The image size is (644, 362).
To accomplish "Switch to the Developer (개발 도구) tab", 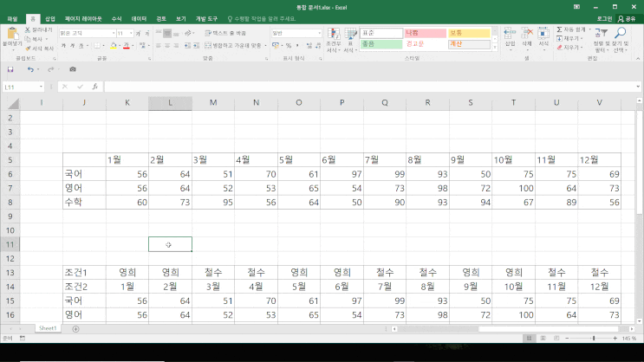I will tap(206, 19).
